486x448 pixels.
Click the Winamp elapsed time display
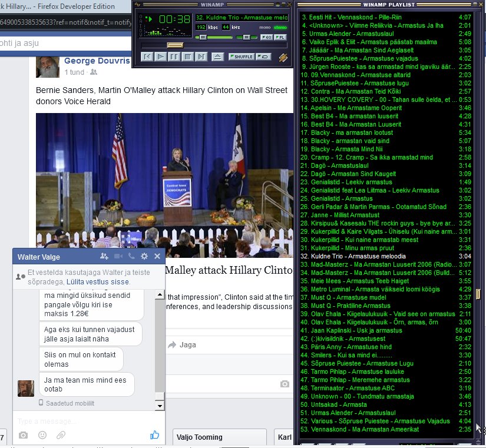coord(174,19)
